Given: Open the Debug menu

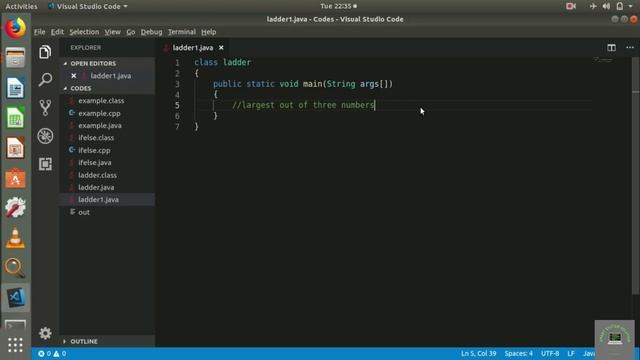Looking at the screenshot, I should point(151,32).
